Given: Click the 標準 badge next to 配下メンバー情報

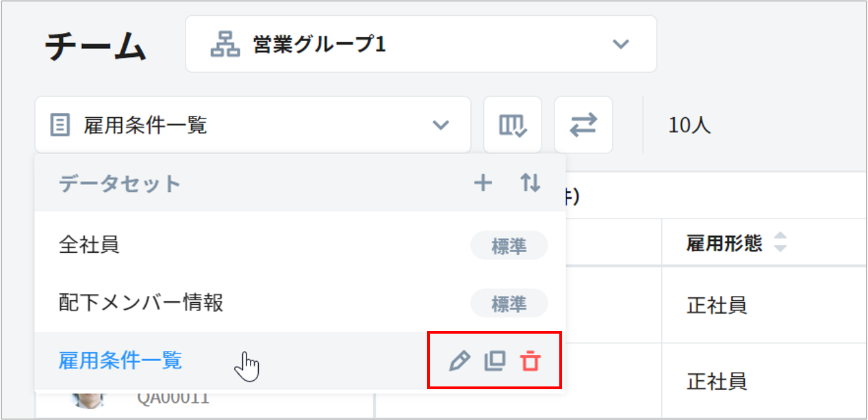Looking at the screenshot, I should (x=509, y=304).
